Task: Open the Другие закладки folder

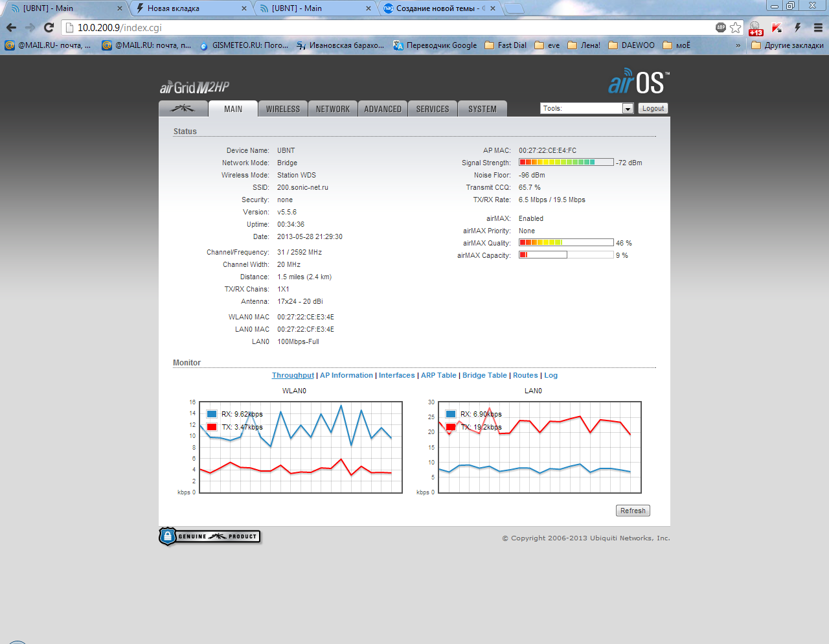Action: pyautogui.click(x=788, y=45)
